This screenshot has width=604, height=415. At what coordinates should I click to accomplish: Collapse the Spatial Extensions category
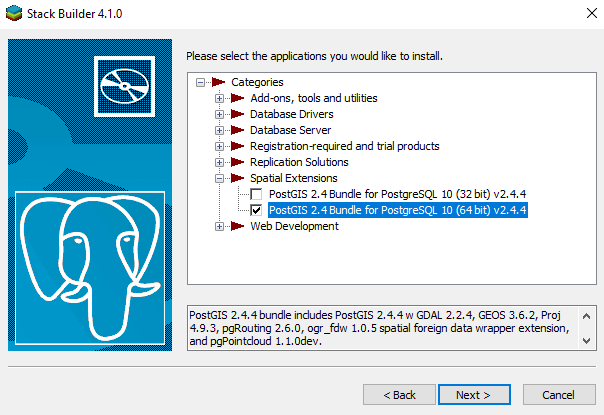[x=219, y=178]
